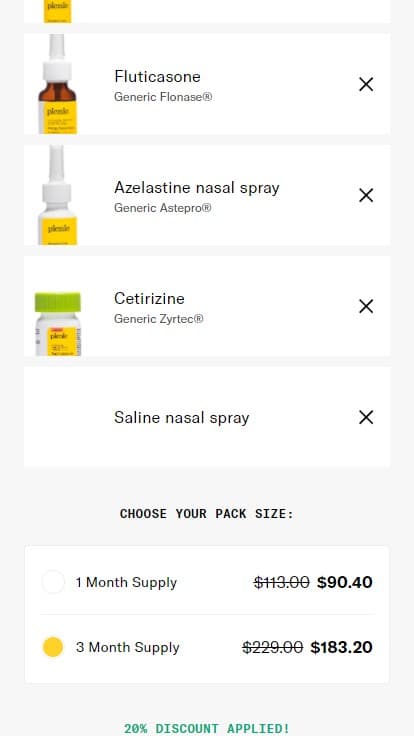Open the Cetirizine product title
The width and height of the screenshot is (414, 736).
point(149,299)
